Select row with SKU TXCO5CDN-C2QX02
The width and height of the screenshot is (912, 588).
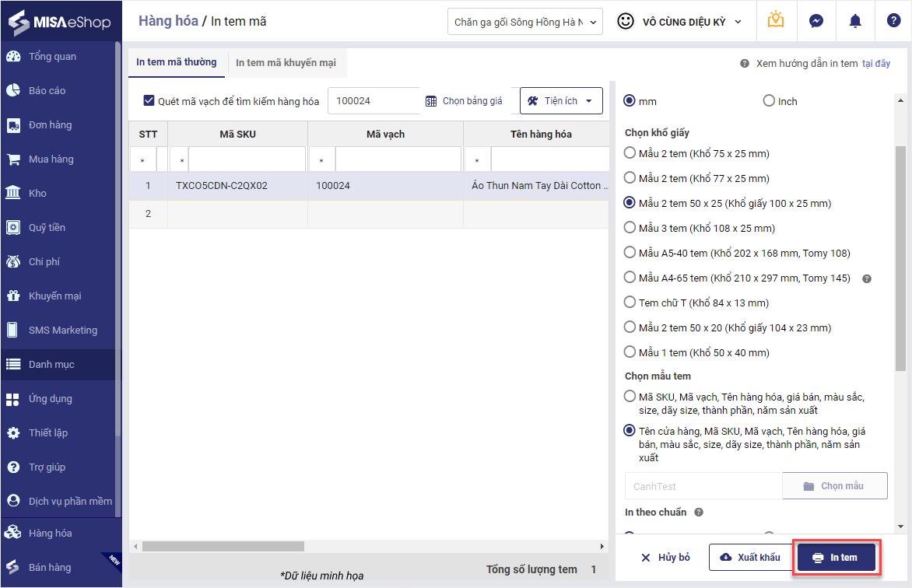point(369,186)
